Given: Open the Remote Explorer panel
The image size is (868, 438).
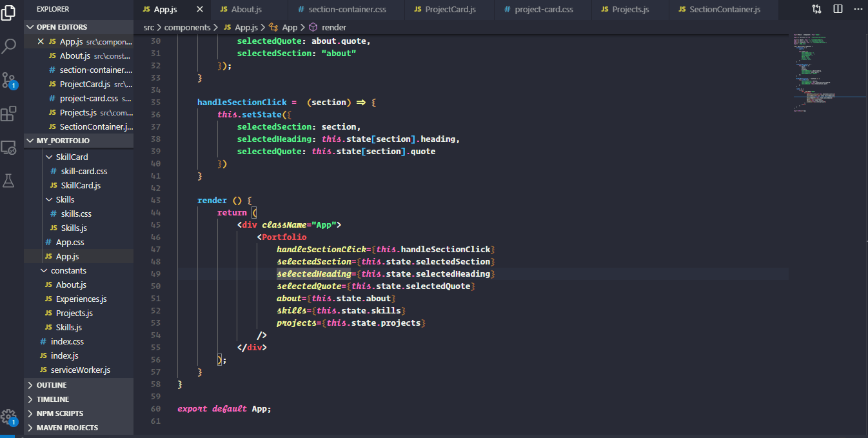Looking at the screenshot, I should [8, 147].
